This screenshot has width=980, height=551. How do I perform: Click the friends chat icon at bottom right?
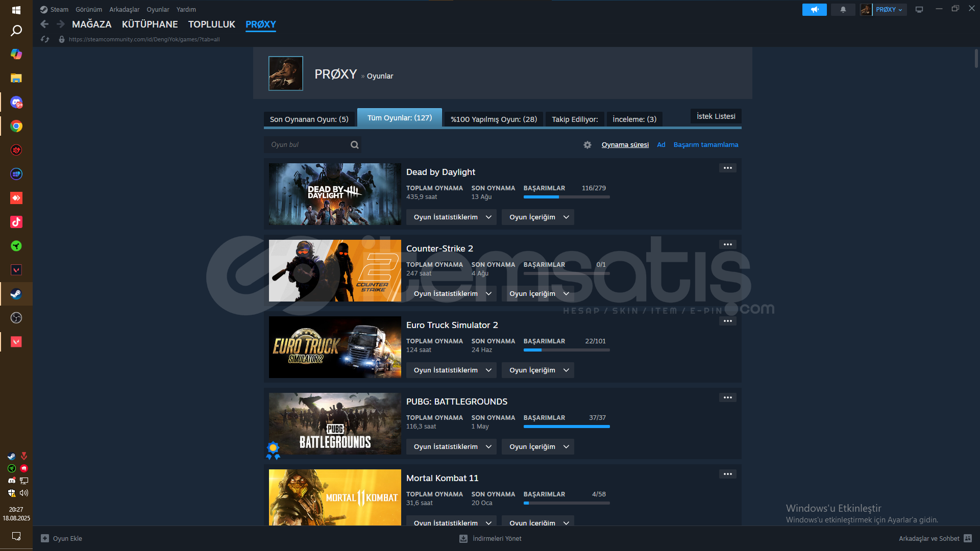click(968, 538)
